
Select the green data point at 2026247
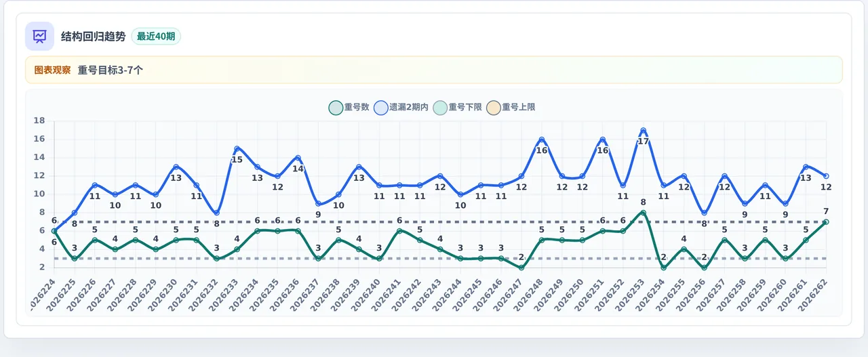pos(521,268)
